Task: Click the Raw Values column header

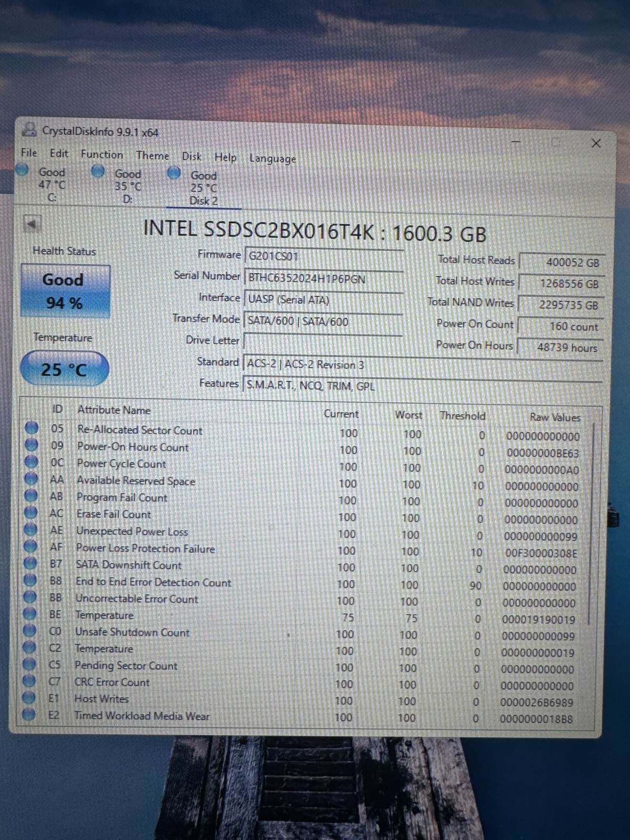Action: [x=555, y=417]
